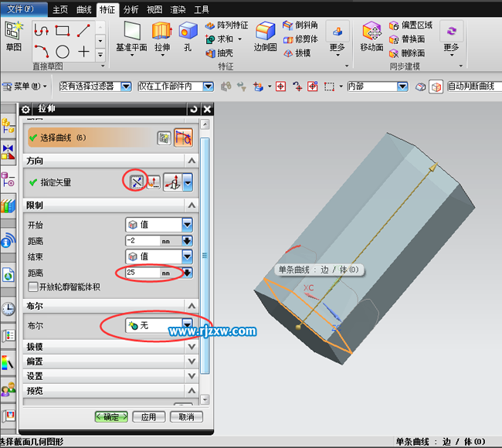Viewport: 502px width, 448px height.
Task: Open the 布尔 boolean type dropdown
Action: coord(188,324)
